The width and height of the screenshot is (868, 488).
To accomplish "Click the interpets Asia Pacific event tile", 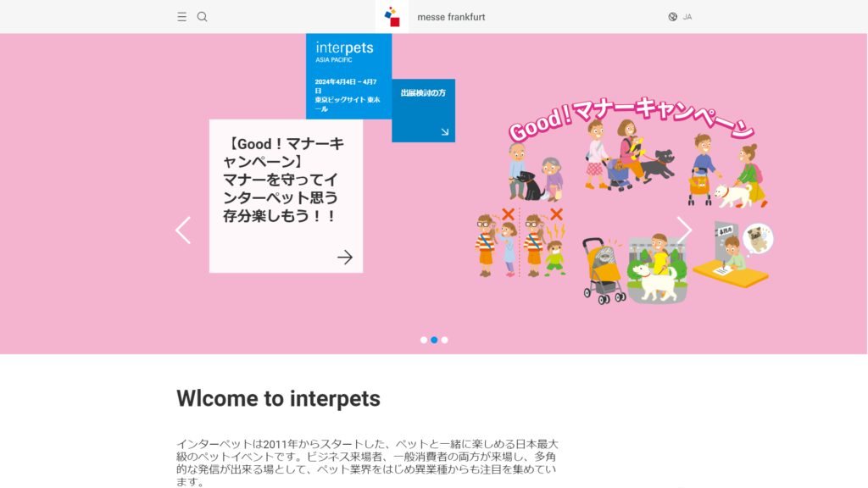I will (348, 76).
